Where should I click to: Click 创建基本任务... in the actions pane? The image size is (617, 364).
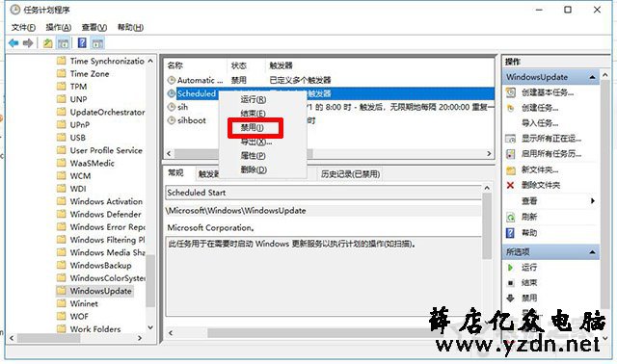548,92
